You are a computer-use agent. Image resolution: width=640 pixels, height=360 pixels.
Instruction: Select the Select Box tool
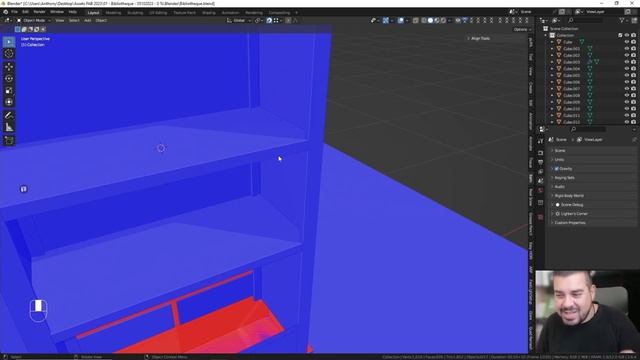pyautogui.click(x=9, y=42)
